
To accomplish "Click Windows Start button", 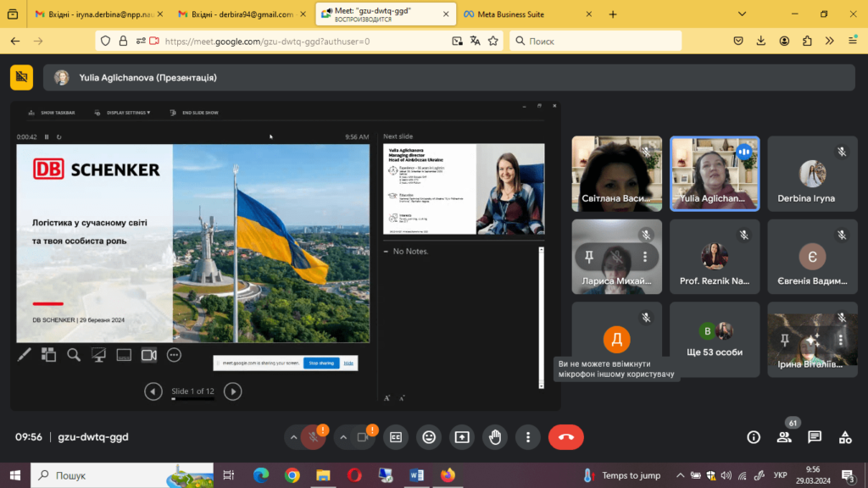I will pos(15,475).
